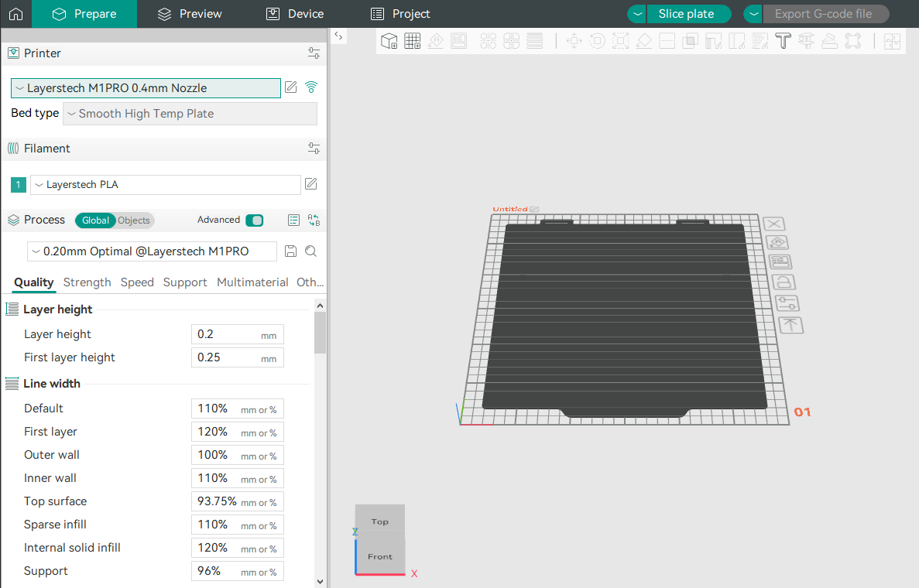Create an additional build plate

(x=413, y=40)
